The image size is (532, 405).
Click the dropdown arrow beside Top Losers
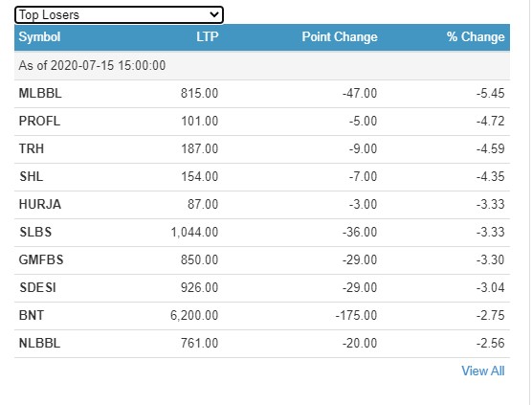214,14
